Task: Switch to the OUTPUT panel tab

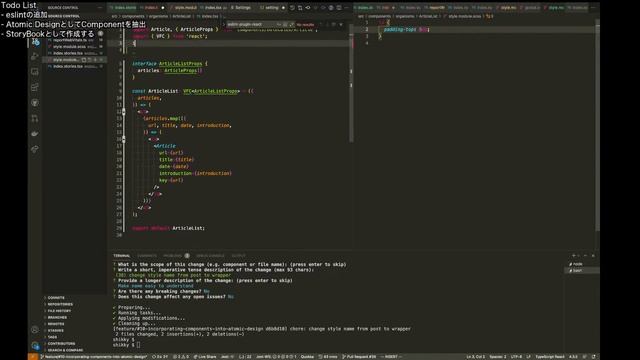Action: tap(239, 256)
